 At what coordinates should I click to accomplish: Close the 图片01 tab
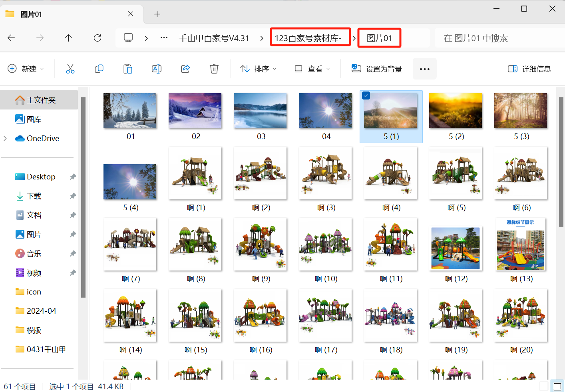tap(131, 14)
